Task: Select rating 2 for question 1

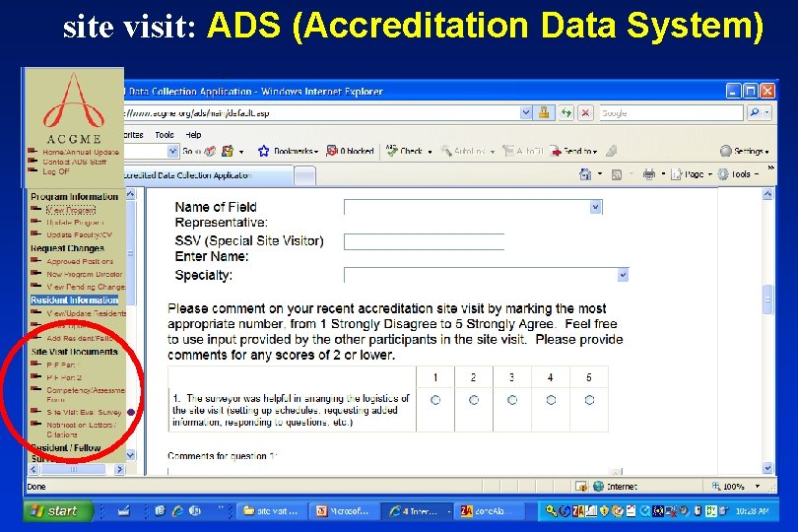Action: coord(473,400)
